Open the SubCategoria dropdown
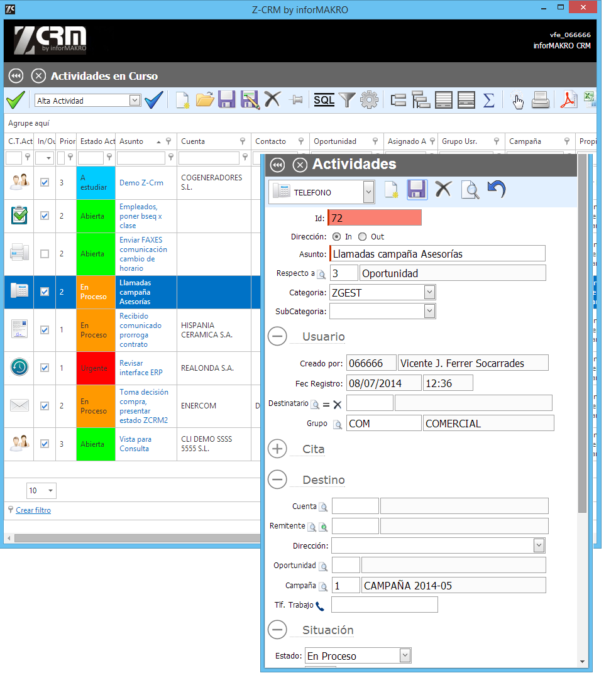Screen dimensions: 616x695 click(429, 311)
